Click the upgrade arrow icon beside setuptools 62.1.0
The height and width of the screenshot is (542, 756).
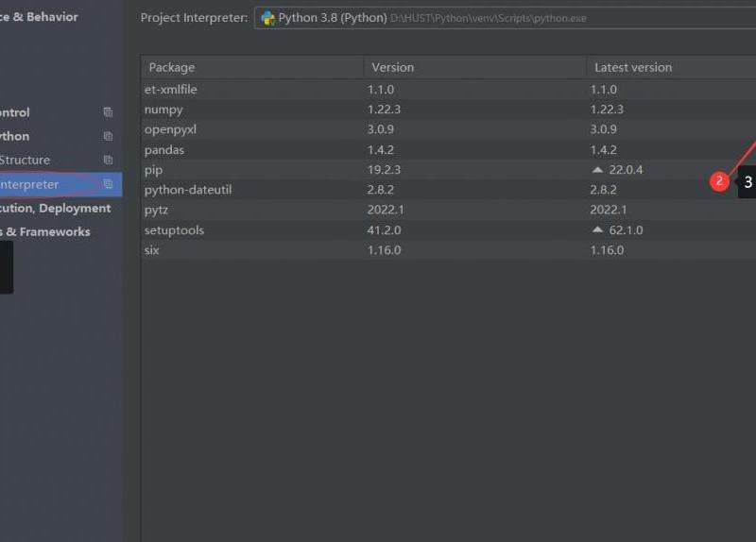point(596,230)
